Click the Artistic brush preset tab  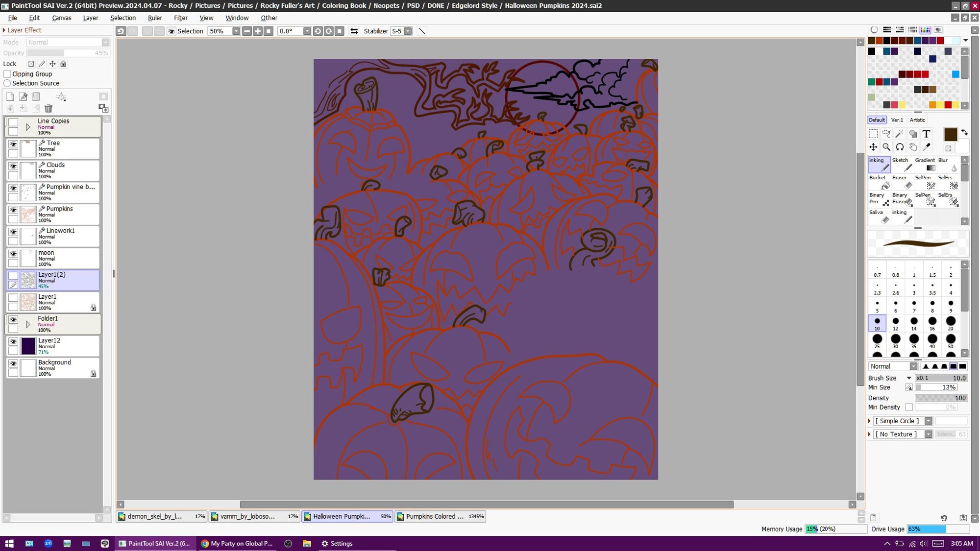[x=917, y=120]
